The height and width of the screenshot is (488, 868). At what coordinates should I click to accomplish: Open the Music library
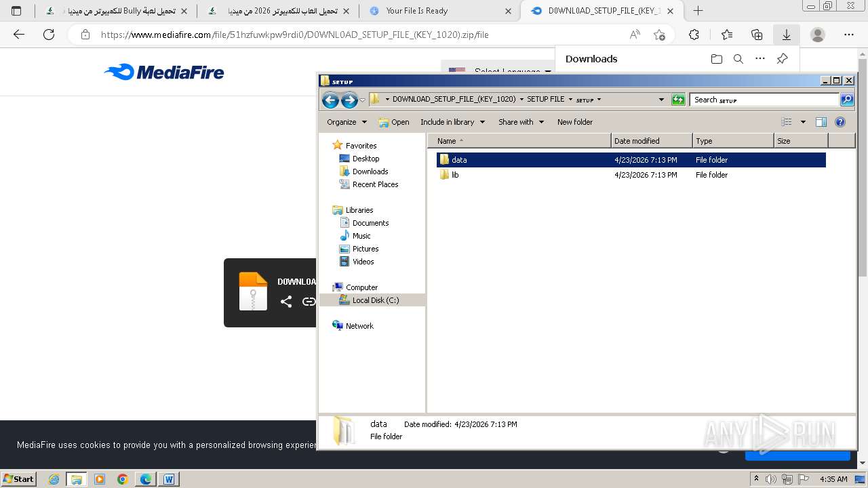pyautogui.click(x=361, y=236)
